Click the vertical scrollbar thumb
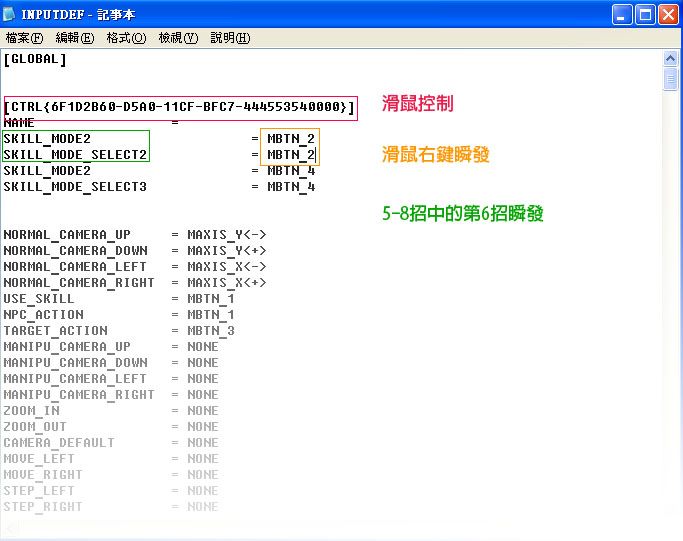 tap(672, 78)
